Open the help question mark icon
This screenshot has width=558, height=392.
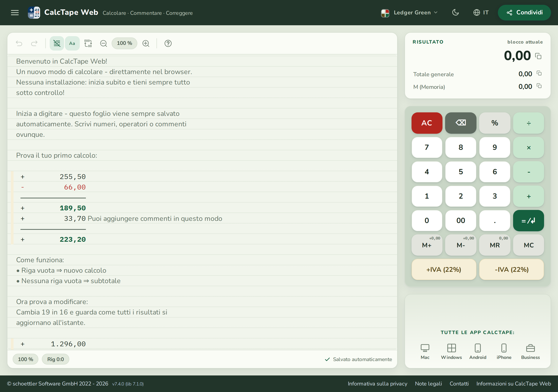[168, 43]
